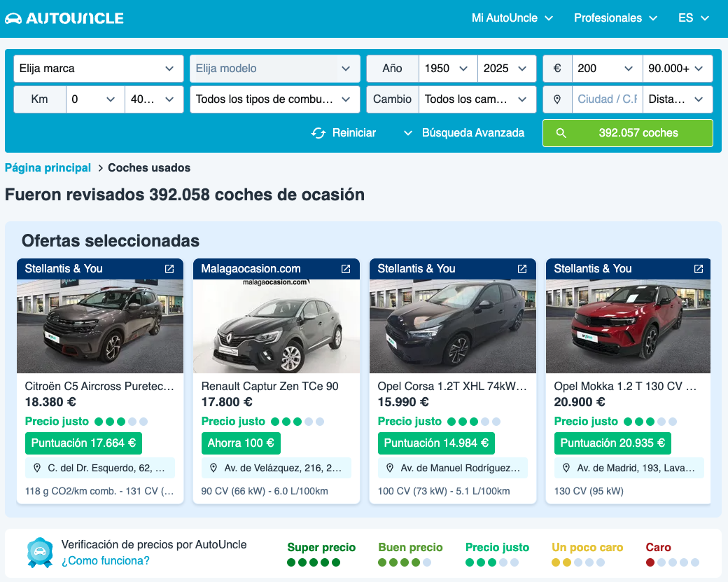Click the AutoUncle price verification badge icon
728x582 pixels.
pyautogui.click(x=40, y=553)
